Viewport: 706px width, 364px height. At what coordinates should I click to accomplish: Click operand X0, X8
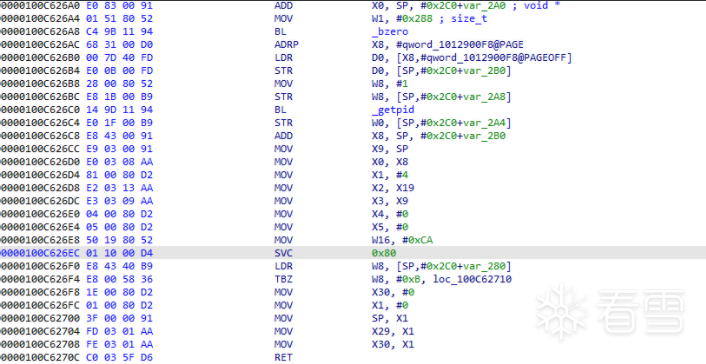pos(390,162)
